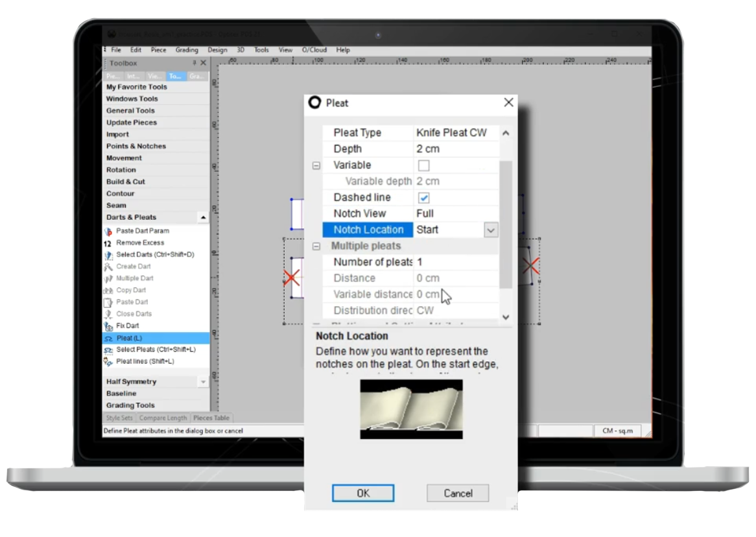
Task: Click the Depth value field
Action: [456, 149]
